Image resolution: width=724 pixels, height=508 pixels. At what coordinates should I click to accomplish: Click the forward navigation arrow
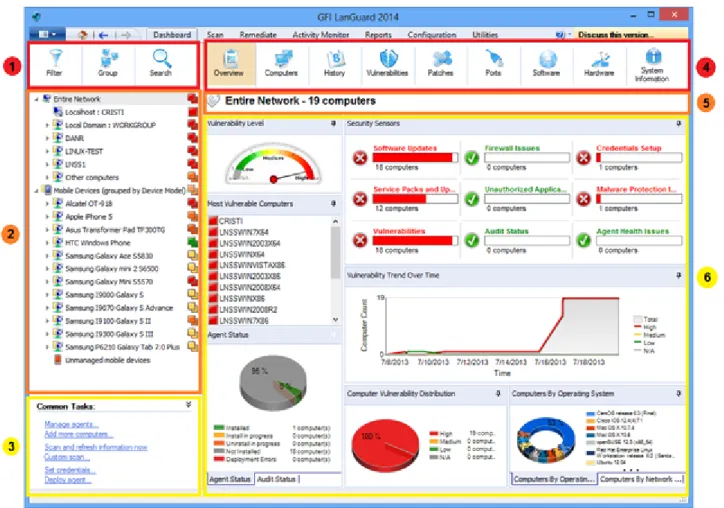coord(126,35)
